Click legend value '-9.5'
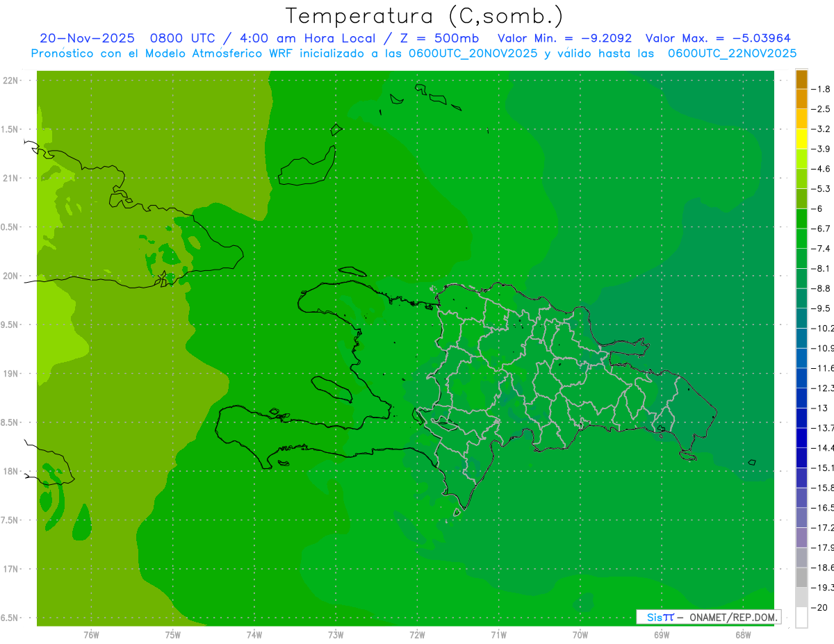Image resolution: width=834 pixels, height=644 pixels. (821, 308)
